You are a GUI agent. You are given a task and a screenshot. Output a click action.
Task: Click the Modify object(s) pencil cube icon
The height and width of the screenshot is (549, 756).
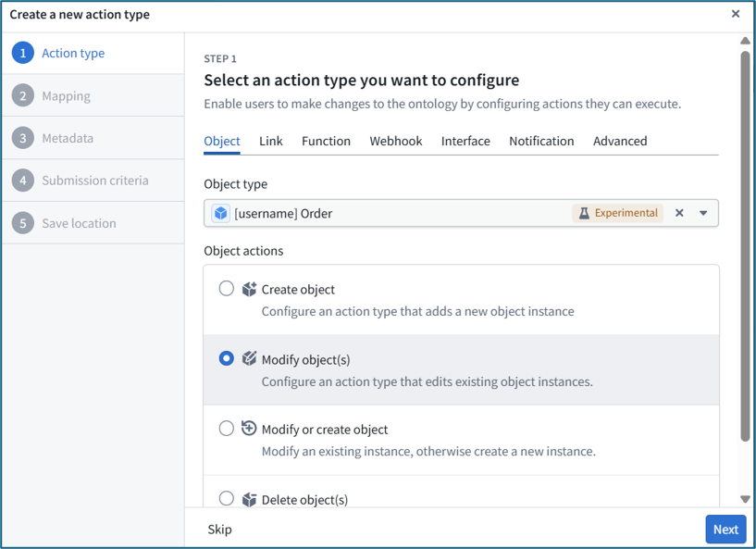(x=249, y=358)
